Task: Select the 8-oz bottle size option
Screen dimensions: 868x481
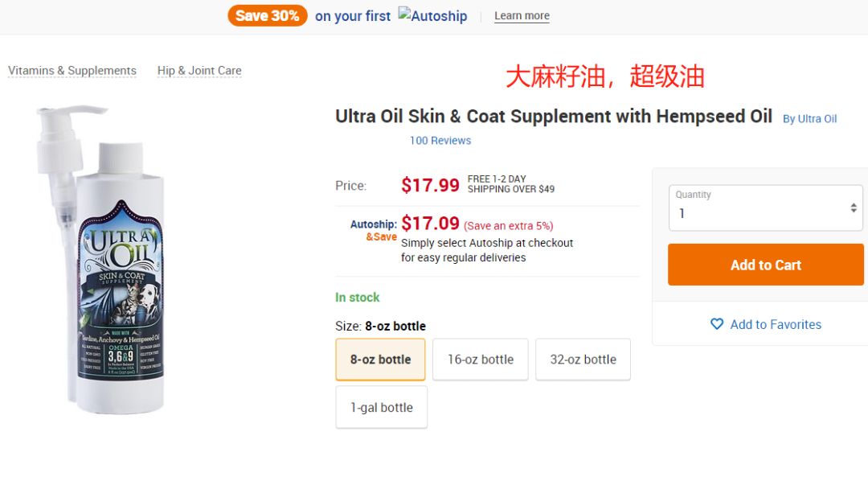Action: point(380,360)
